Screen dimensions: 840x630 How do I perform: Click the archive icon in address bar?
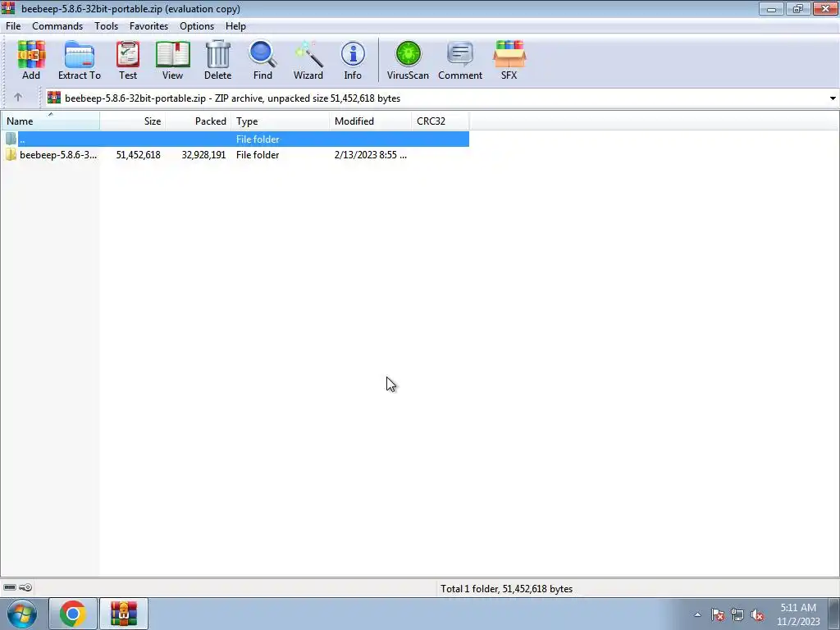coord(53,98)
